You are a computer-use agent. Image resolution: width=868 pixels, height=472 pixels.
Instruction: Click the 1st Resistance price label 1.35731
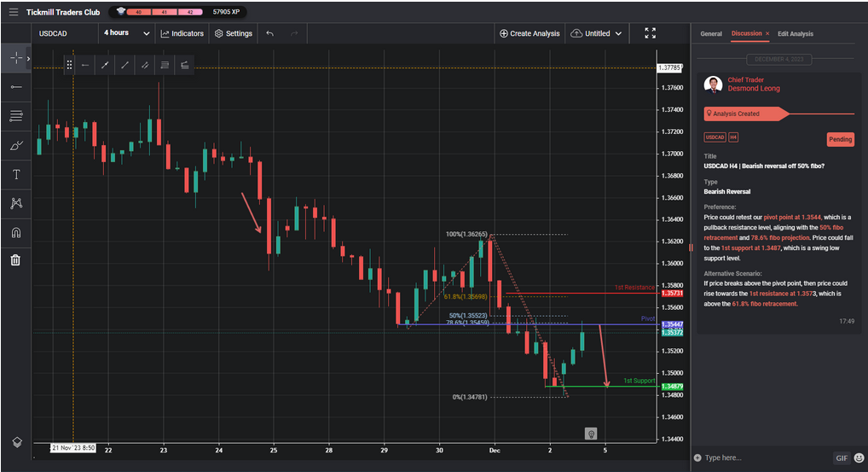pyautogui.click(x=672, y=293)
